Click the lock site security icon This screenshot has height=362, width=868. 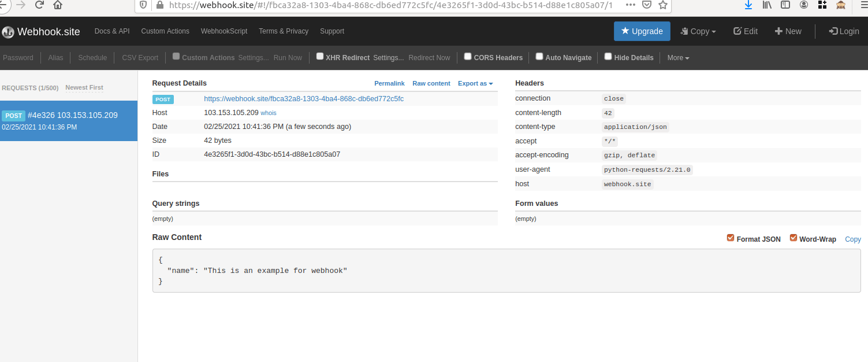point(159,5)
